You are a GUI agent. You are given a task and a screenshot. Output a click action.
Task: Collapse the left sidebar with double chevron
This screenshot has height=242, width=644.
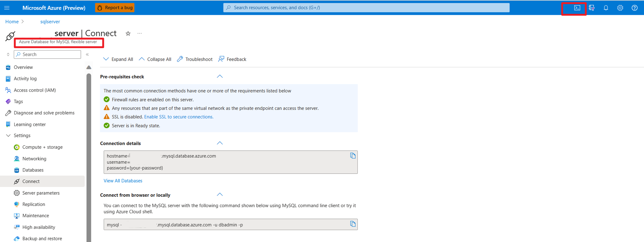coord(87,54)
